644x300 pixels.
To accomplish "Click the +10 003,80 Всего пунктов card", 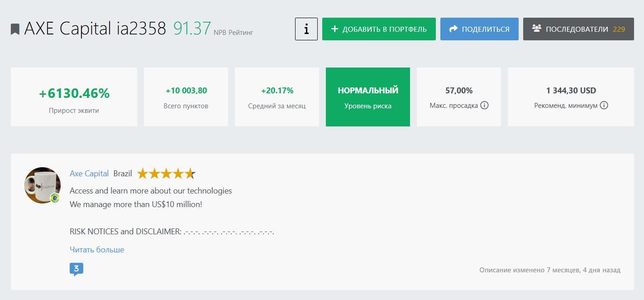I will pos(186,97).
